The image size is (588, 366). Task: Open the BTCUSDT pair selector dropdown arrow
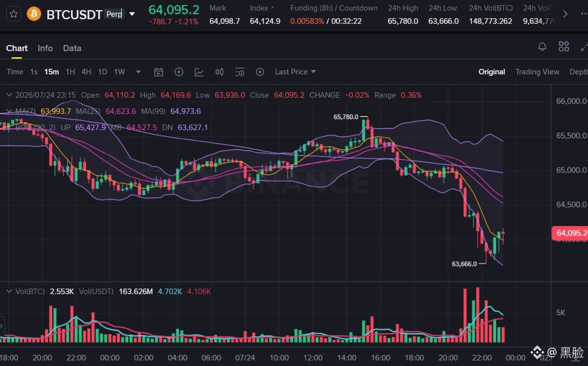pyautogui.click(x=132, y=14)
